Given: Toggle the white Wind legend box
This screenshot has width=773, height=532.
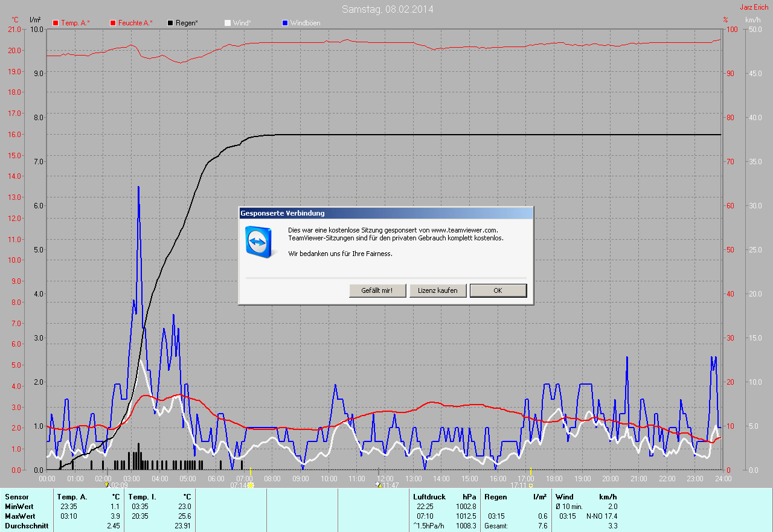Looking at the screenshot, I should (228, 23).
